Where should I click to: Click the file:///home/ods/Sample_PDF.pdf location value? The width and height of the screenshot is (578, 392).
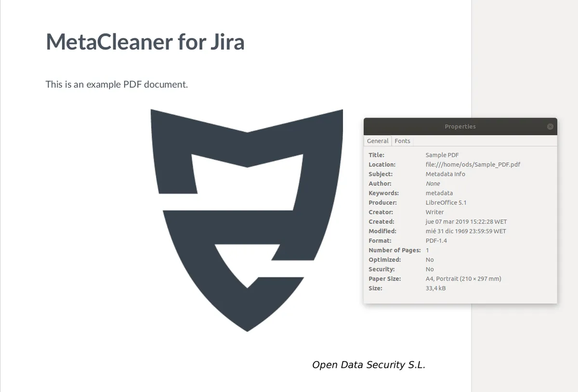[473, 164]
